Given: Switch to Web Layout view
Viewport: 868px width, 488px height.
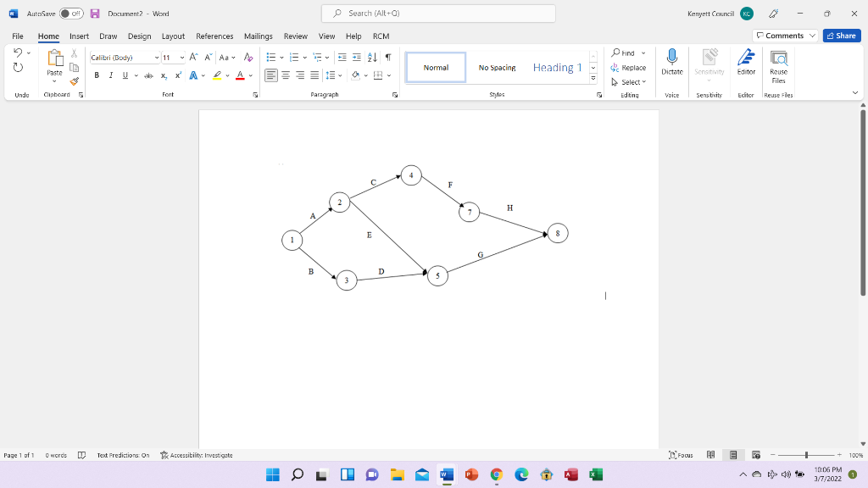Looking at the screenshot, I should [x=755, y=455].
